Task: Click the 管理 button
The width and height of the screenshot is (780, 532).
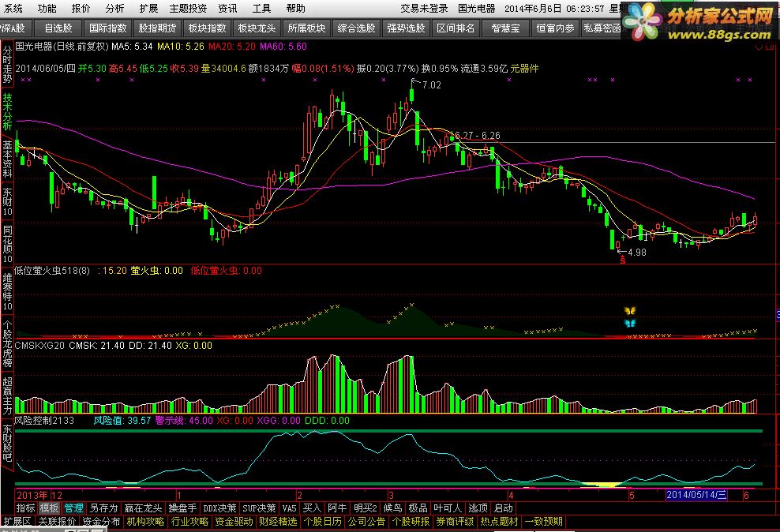Action: 73,508
